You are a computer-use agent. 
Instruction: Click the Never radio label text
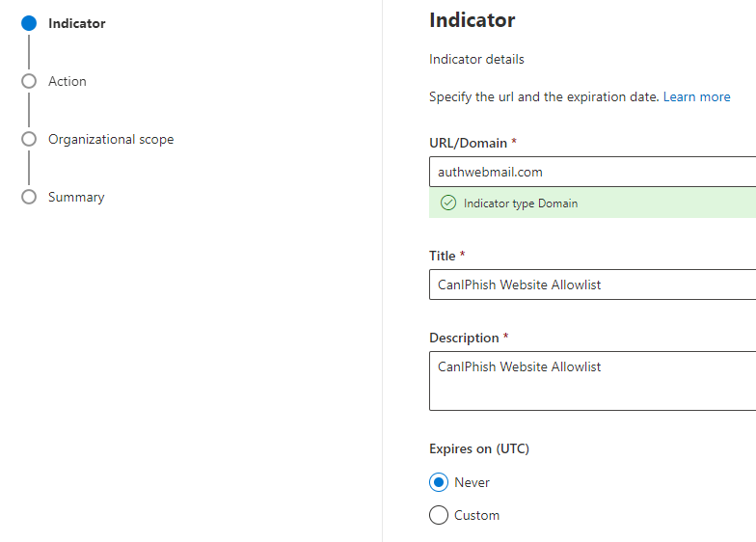[472, 482]
